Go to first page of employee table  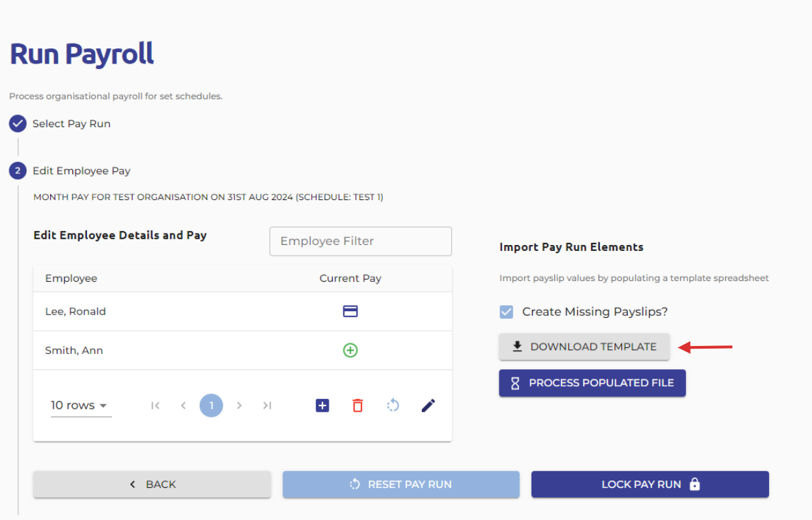(x=155, y=406)
